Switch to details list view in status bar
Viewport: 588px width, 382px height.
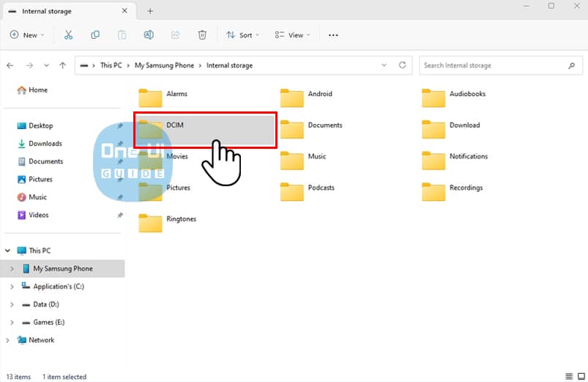coord(569,376)
